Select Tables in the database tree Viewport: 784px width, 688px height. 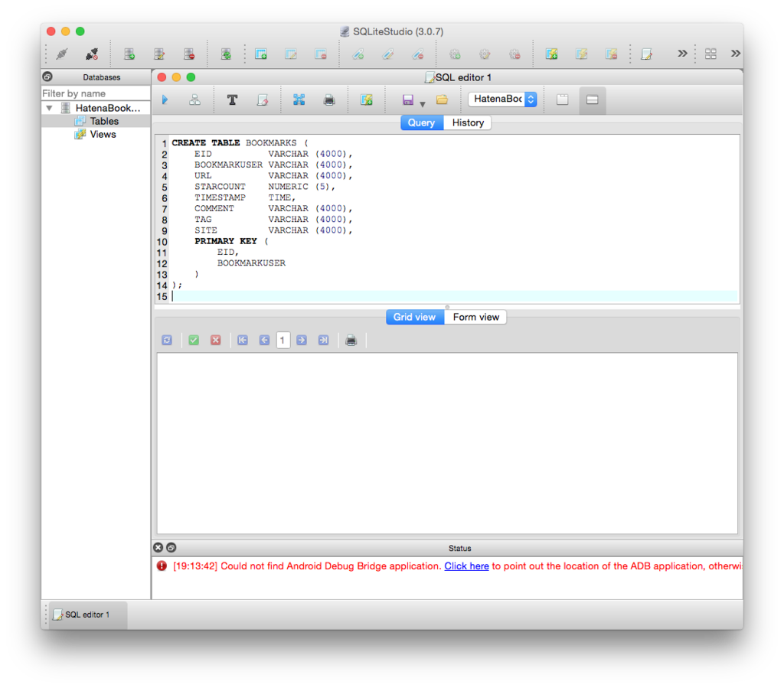click(x=104, y=121)
